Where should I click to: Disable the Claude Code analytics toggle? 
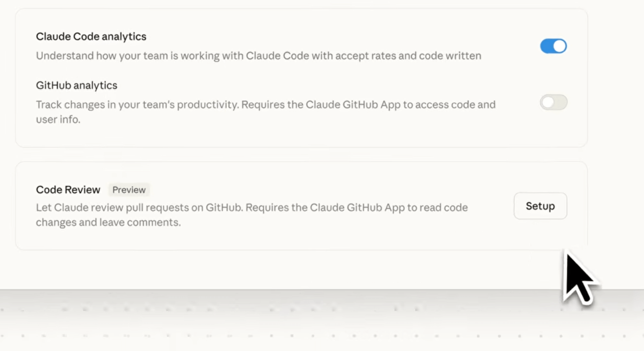tap(553, 46)
